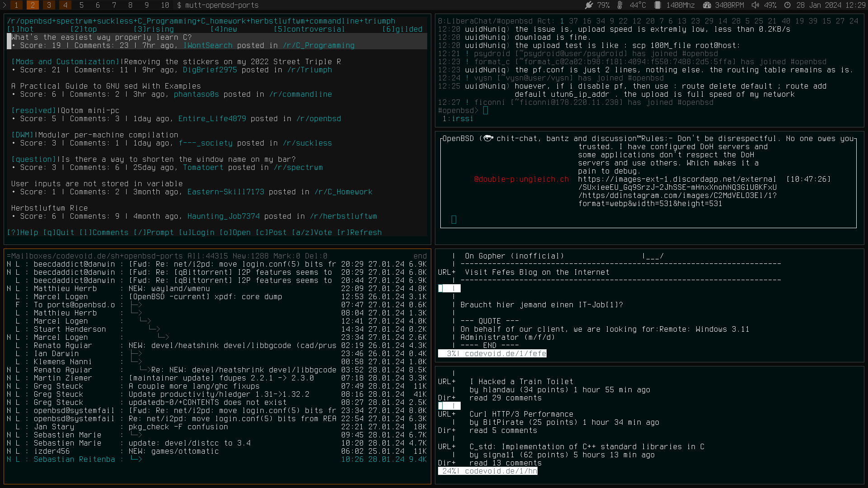The image size is (868, 488).
Task: Click the speaker volume icon
Action: (x=755, y=5)
